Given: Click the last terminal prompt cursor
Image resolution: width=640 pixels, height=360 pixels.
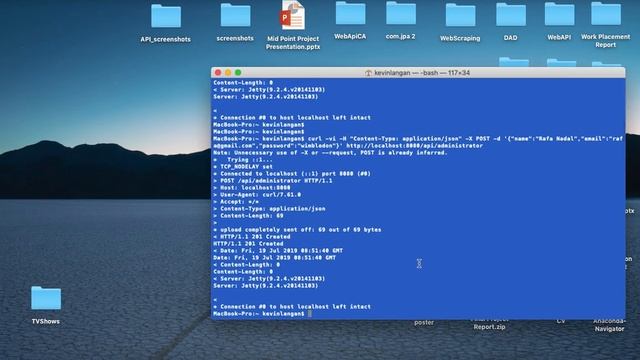Looking at the screenshot, I should point(310,313).
